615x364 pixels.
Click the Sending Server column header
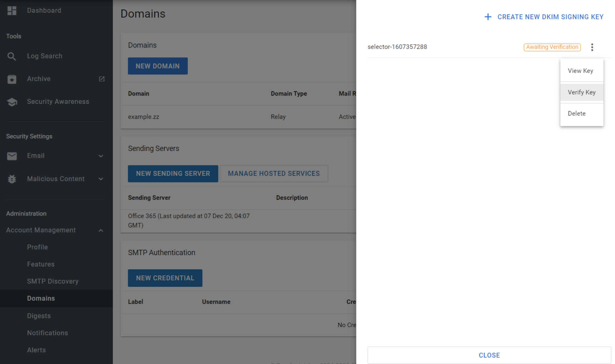[149, 198]
